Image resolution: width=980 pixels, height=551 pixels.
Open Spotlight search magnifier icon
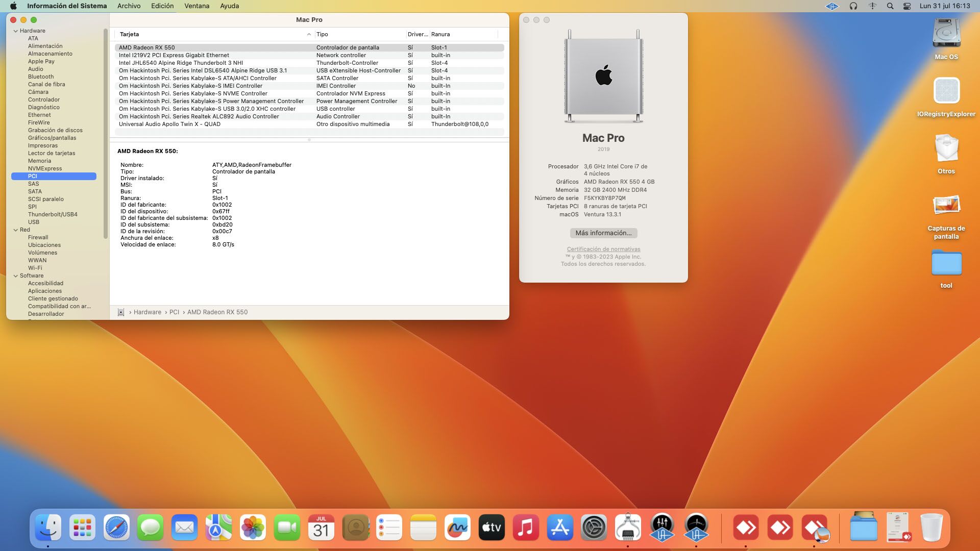click(x=890, y=6)
